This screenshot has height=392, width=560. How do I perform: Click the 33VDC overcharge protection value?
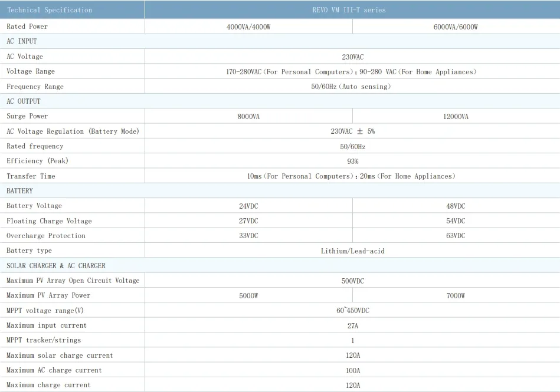point(248,236)
